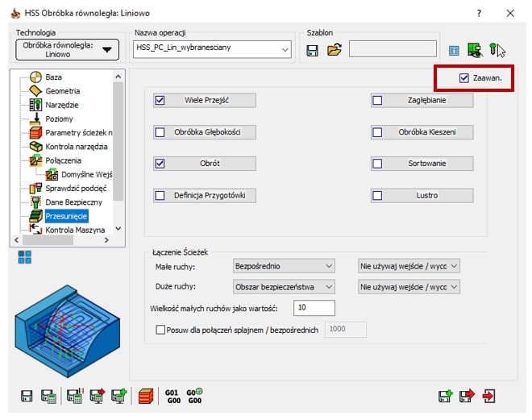The height and width of the screenshot is (420, 532).
Task: Click the simulate with red arrow icon
Action: tap(98, 396)
